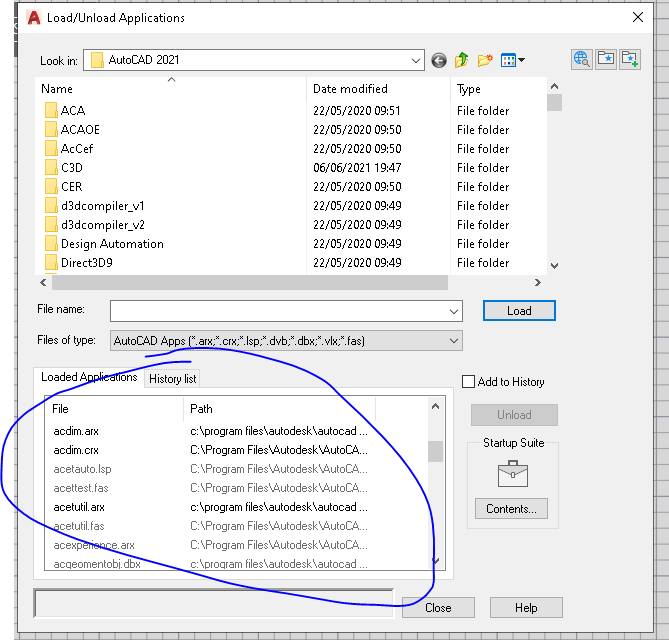Viewport: 669px width, 640px height.
Task: Select the ACAOE folder name
Action: tap(80, 130)
